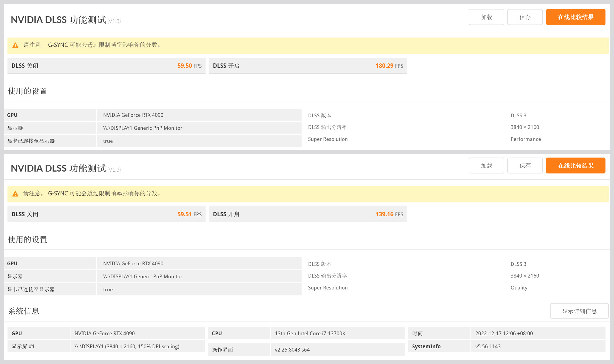Click the CPU label cell
The width and height of the screenshot is (614, 364).
pyautogui.click(x=239, y=333)
